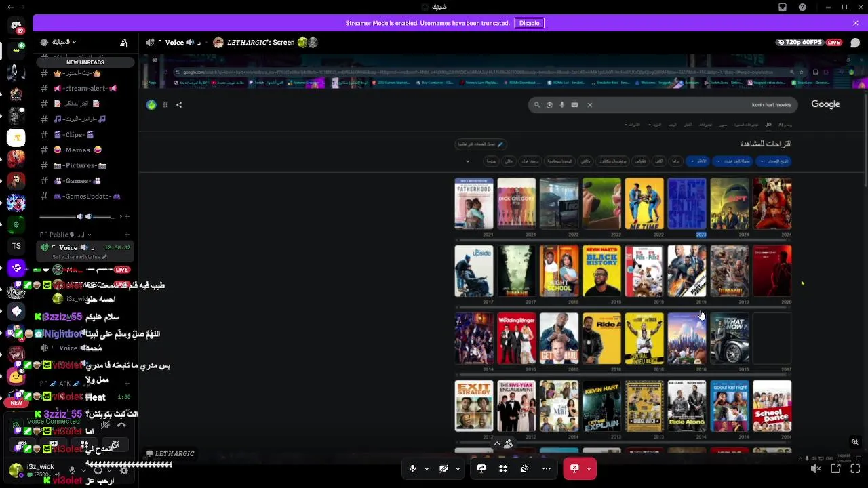
Task: Click the help icon in Discord title bar
Action: pyautogui.click(x=803, y=7)
